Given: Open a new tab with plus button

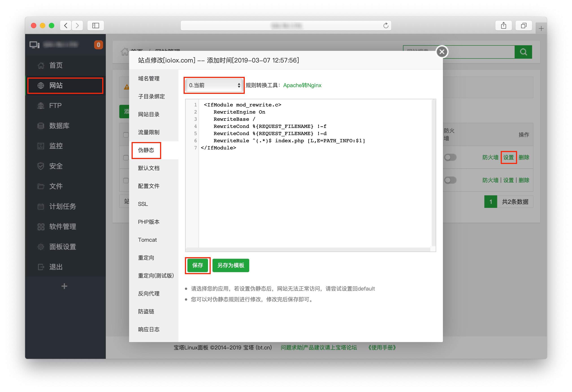Looking at the screenshot, I should 541,29.
